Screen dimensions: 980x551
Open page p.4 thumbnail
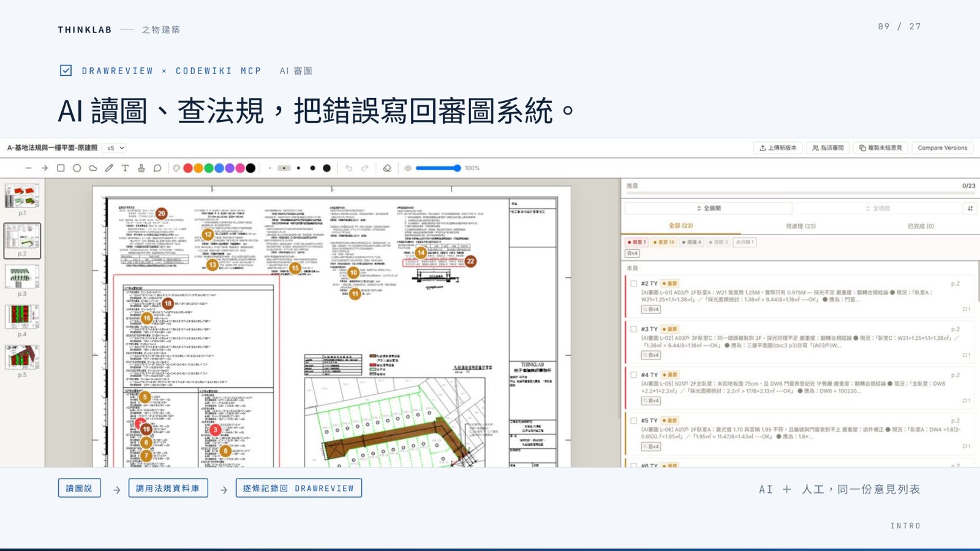(x=22, y=317)
